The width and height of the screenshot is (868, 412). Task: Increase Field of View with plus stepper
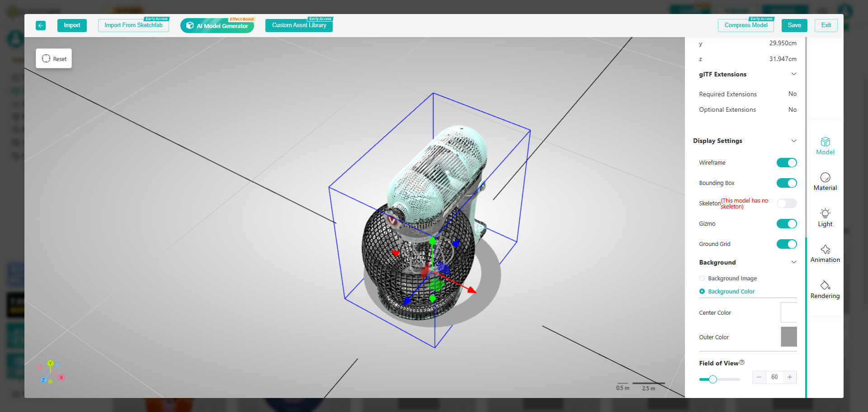(790, 377)
